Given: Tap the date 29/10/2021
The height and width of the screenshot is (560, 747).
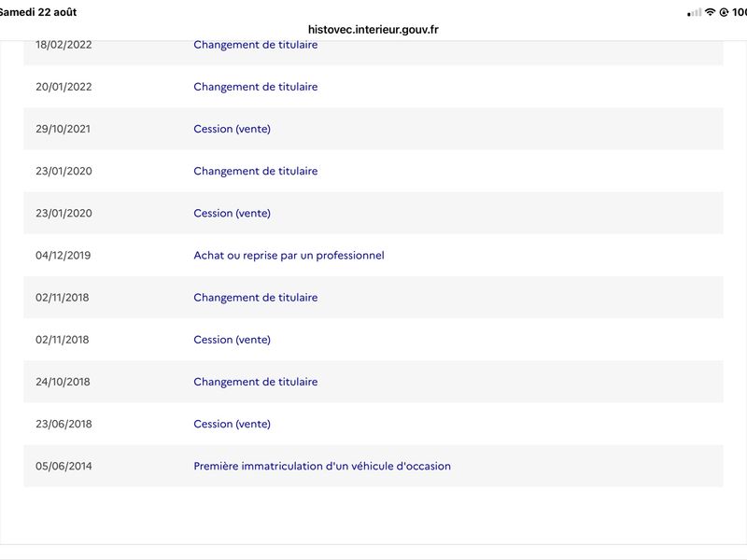Looking at the screenshot, I should (x=63, y=129).
